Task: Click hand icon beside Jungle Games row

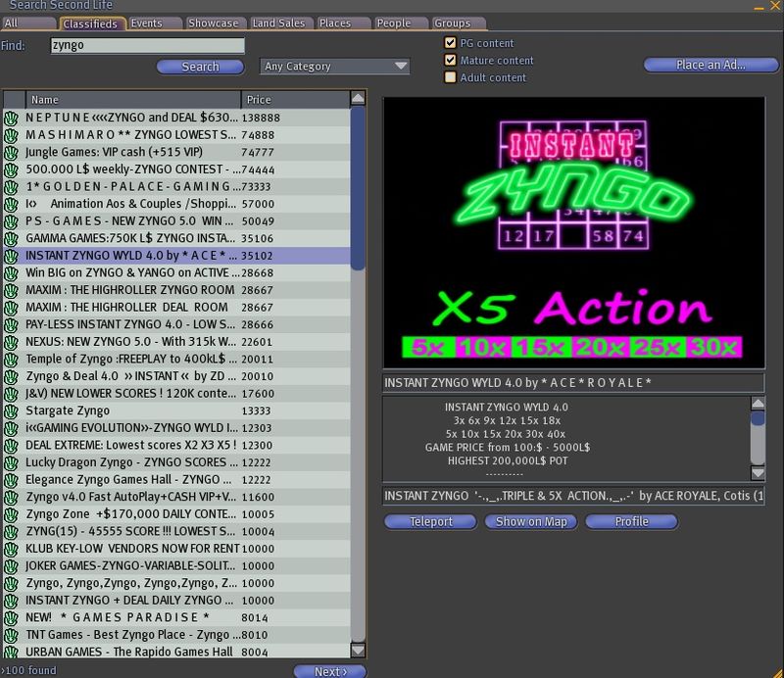Action: 11,153
